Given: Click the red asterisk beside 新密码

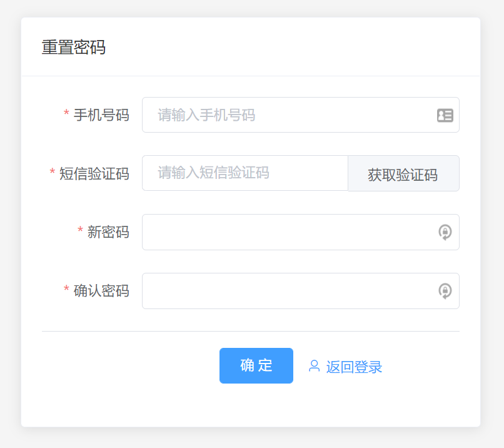Looking at the screenshot, I should pyautogui.click(x=80, y=232).
